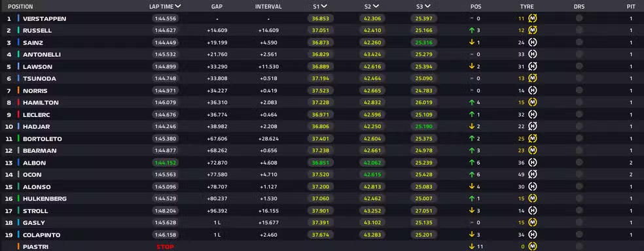Click Lawson's yellow position-loss arrow

point(472,67)
